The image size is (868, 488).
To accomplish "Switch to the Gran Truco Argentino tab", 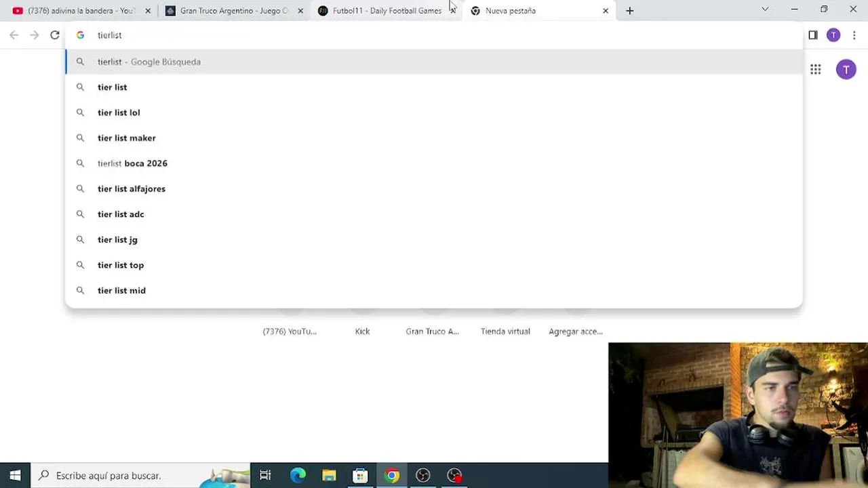I will pos(233,11).
